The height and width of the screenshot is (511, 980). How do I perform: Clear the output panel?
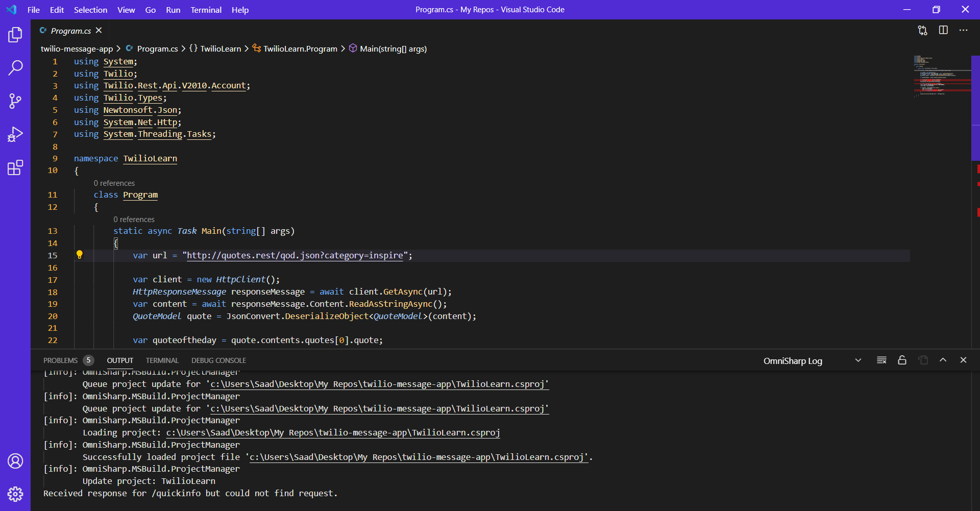[881, 360]
